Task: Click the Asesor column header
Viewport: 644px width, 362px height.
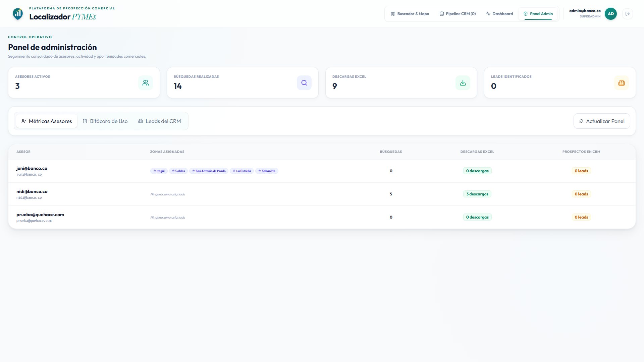Action: tap(23, 152)
